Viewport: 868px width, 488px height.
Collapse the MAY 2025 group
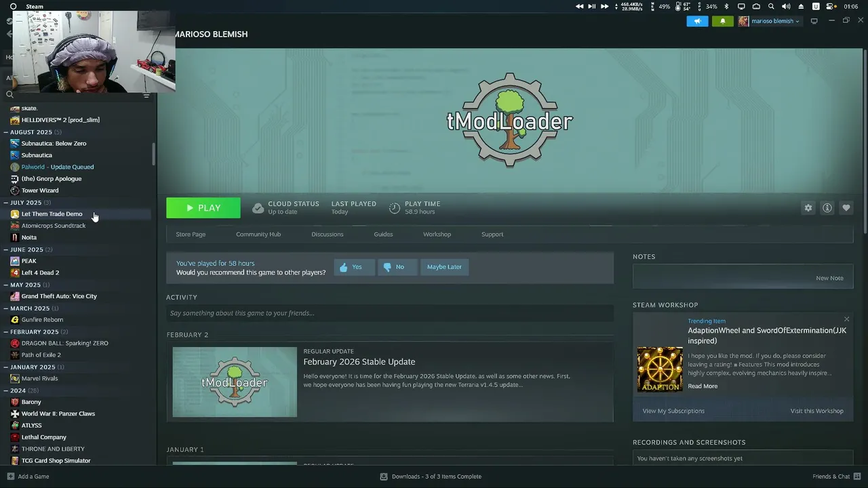[x=6, y=285]
